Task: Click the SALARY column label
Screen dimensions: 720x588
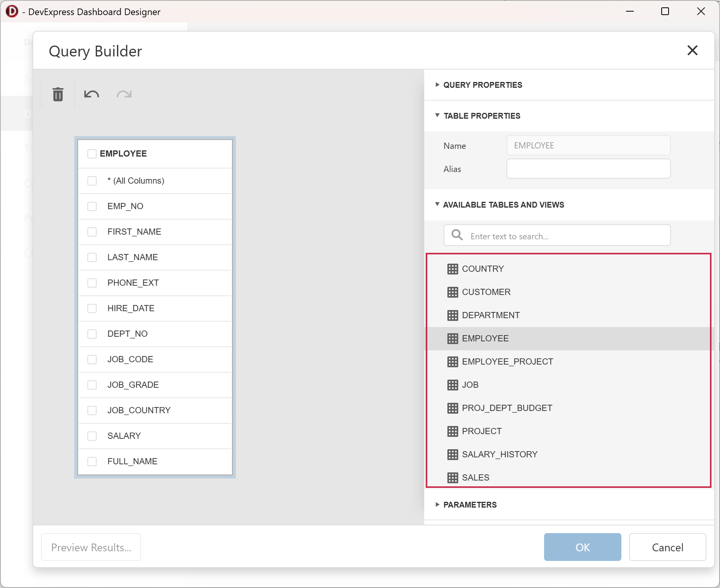Action: (124, 436)
